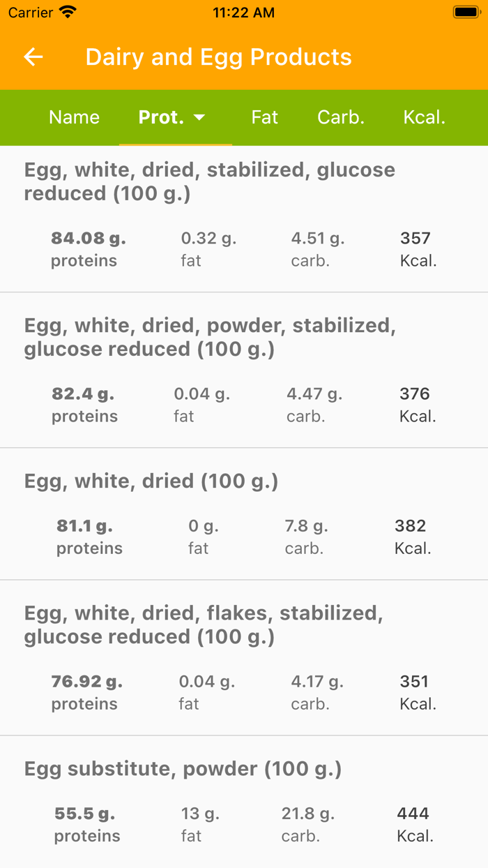The image size is (488, 868).
Task: Tap the Egg white dried powder stabilized entry
Action: click(x=244, y=366)
